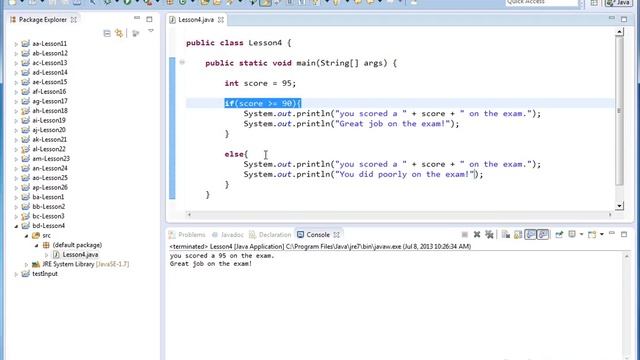Screen dimensions: 640x360
Task: Open the Display Selected Console dropdown arrow
Action: [x=581, y=234]
